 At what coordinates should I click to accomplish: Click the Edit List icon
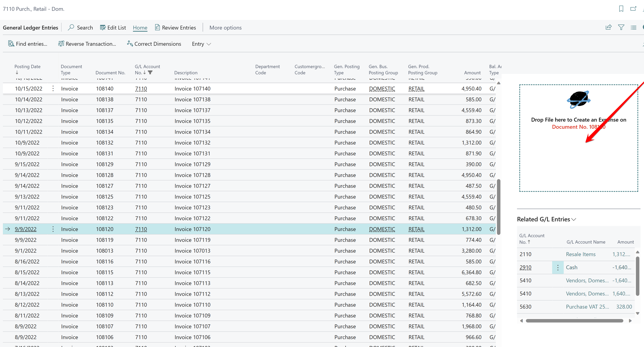(103, 27)
